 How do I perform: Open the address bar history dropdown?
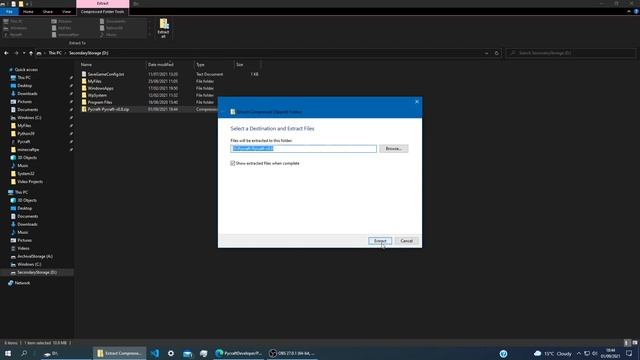point(486,53)
